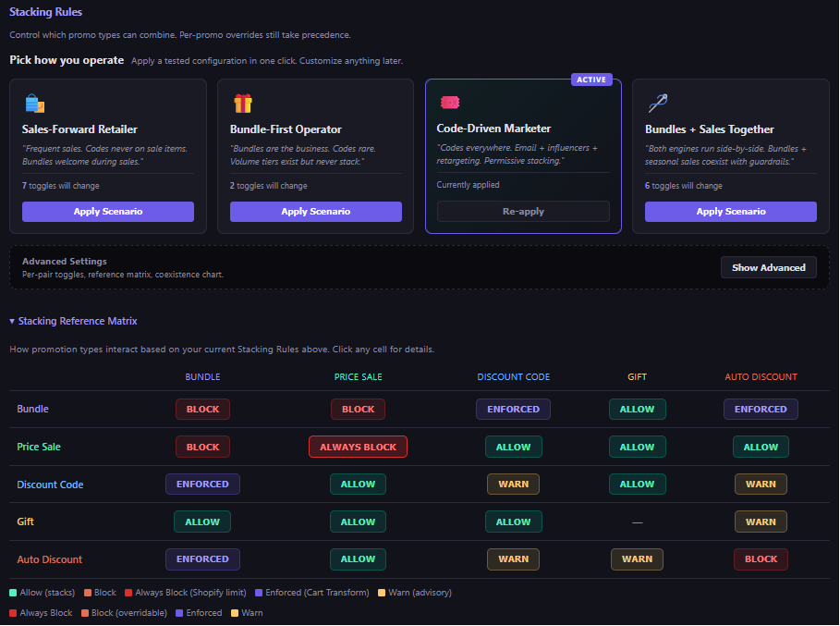Image resolution: width=840 pixels, height=626 pixels.
Task: Click the Auto Discount row label
Action: [49, 559]
